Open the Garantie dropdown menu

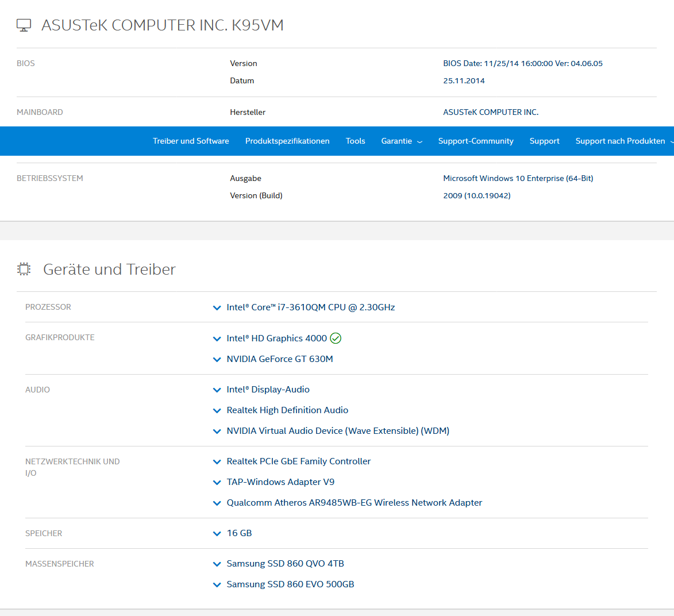pos(402,141)
